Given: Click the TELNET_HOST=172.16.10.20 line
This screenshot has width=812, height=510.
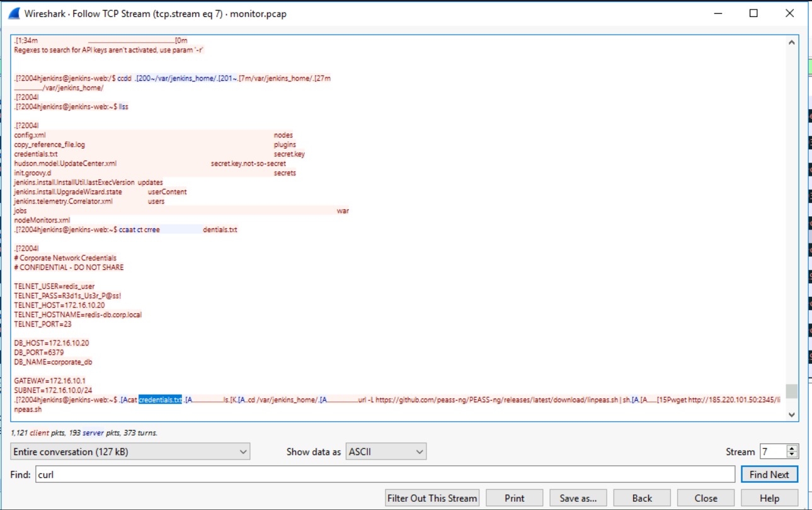Looking at the screenshot, I should tap(59, 305).
